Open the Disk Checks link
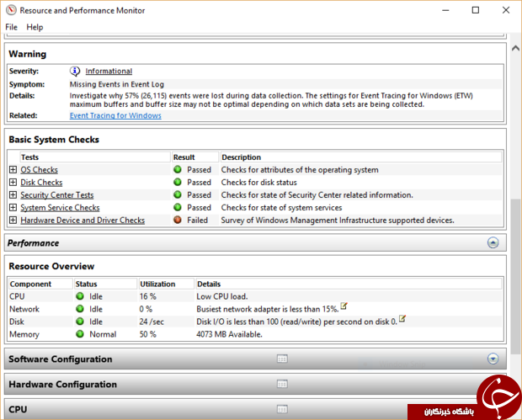This screenshot has width=522, height=420. [x=41, y=183]
